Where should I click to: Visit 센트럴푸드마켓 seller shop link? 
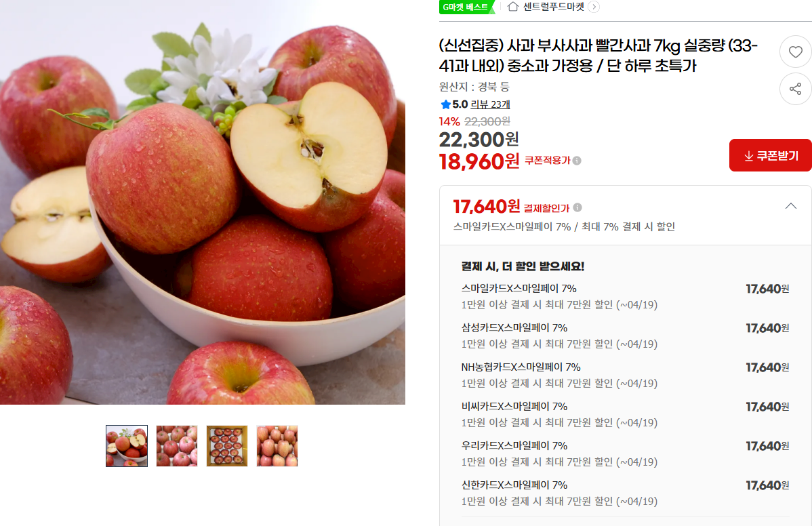click(554, 7)
